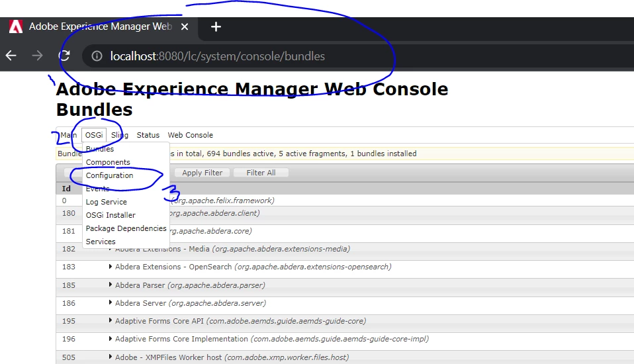Click the org.apache.felix.framework symbolic name
The height and width of the screenshot is (364, 634).
(222, 201)
